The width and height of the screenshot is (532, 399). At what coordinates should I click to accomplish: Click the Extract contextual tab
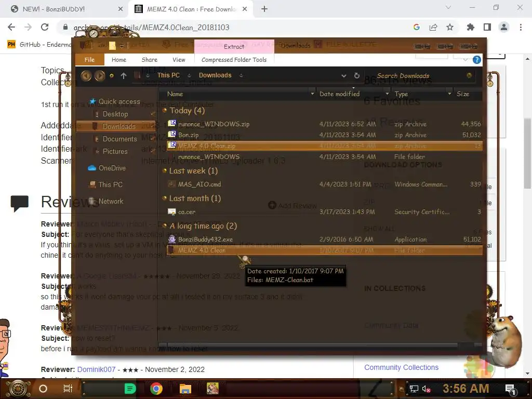click(234, 46)
